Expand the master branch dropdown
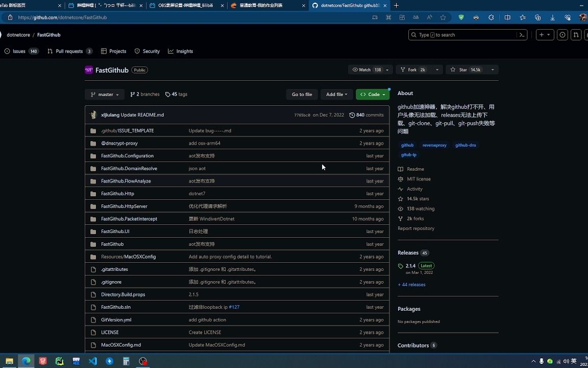 (105, 95)
